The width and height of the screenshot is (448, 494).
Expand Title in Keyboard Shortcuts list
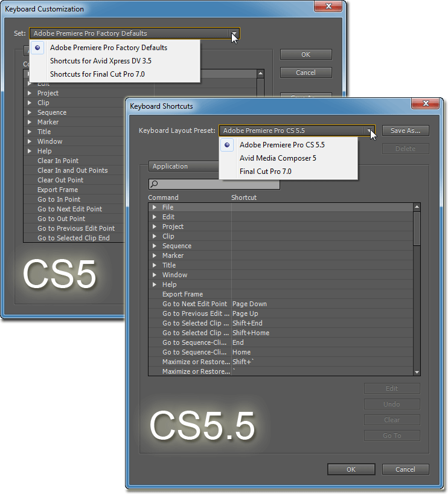pos(155,265)
